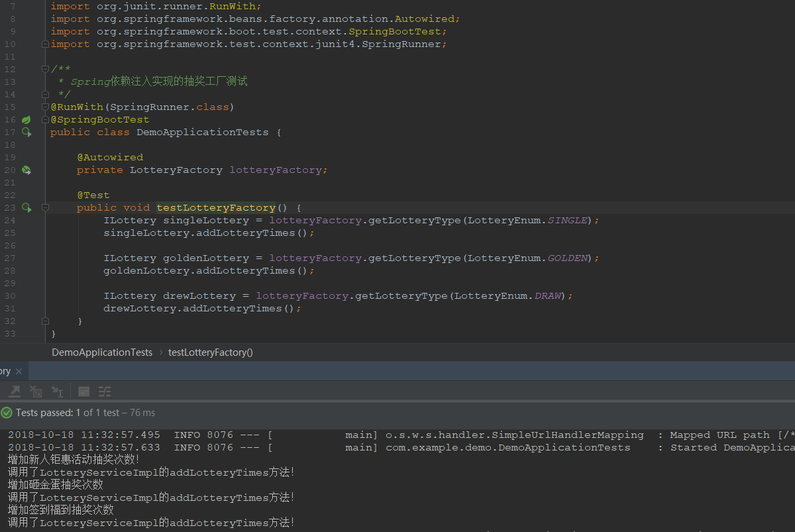Click console line '增加砸金蛋抽奖次数'
The height and width of the screenshot is (532, 795).
pos(56,485)
